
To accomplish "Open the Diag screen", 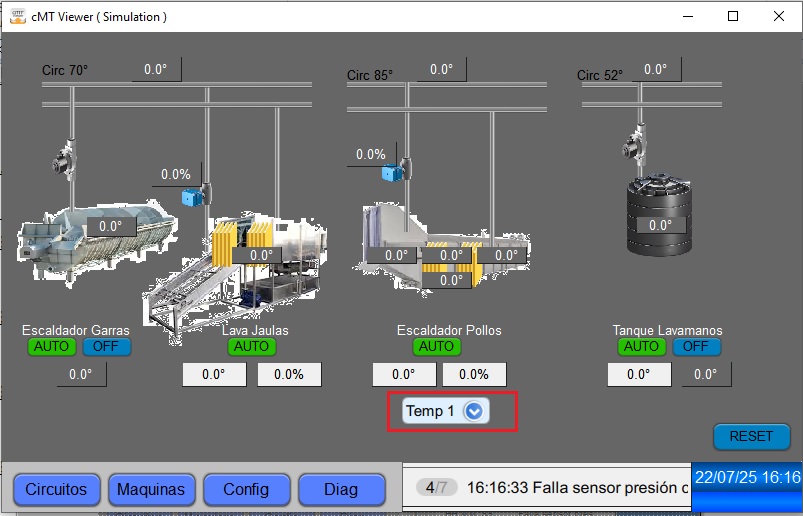I will tap(341, 489).
